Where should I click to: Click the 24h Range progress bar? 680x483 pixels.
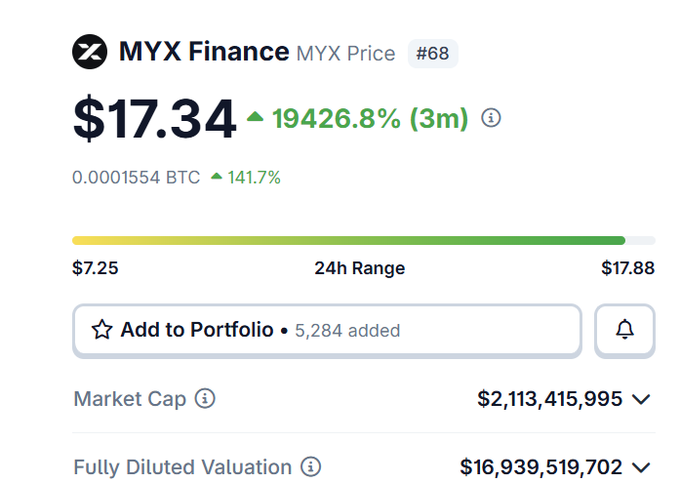363,241
